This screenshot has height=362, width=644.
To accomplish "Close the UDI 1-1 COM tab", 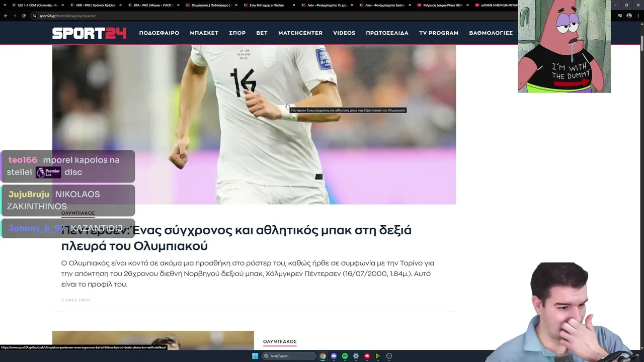I will click(62, 5).
